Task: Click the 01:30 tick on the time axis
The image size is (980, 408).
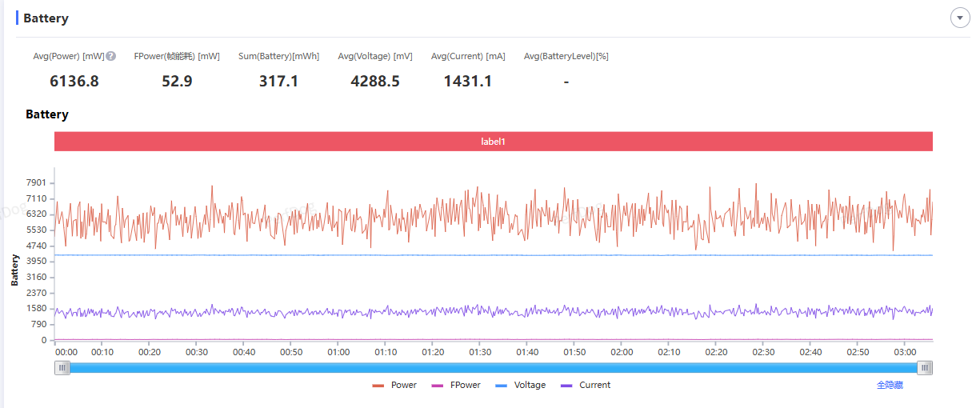Action: point(480,352)
